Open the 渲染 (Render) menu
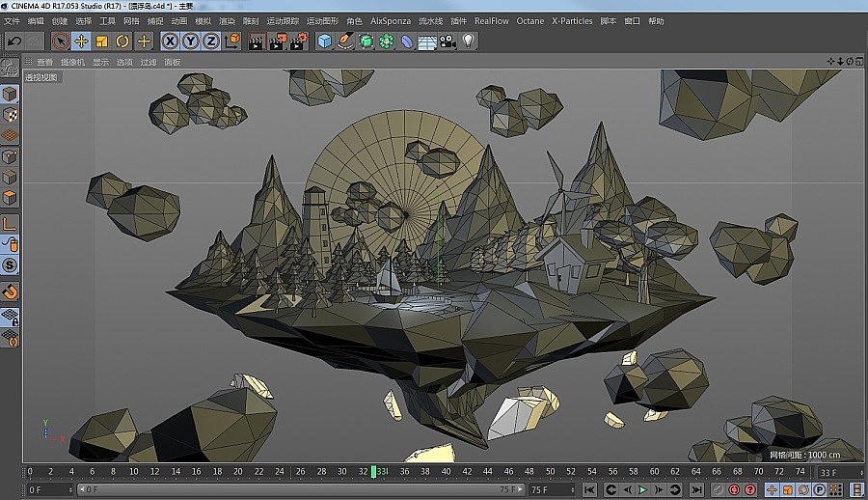Viewport: 868px width, 500px height. [x=227, y=21]
